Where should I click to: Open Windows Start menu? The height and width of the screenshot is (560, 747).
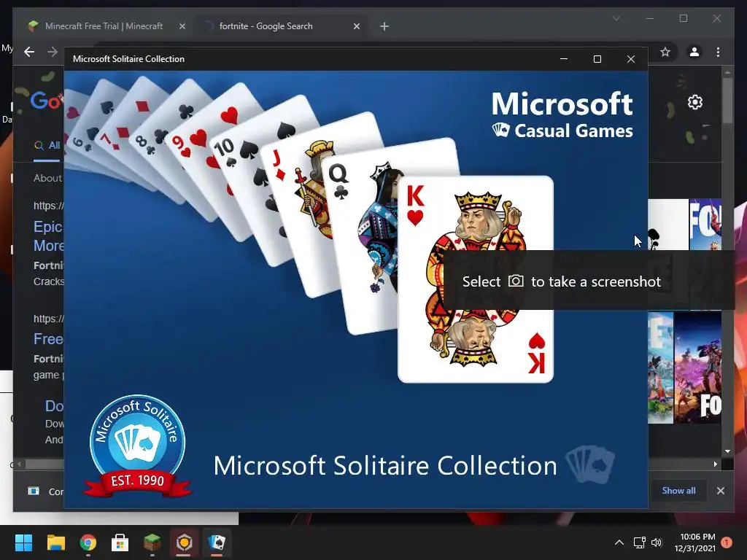click(23, 542)
